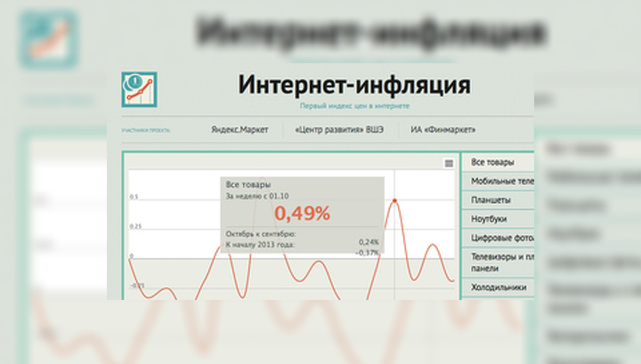Select the Мобильные телефоны category
Image resolution: width=641 pixels, height=364 pixels.
click(x=498, y=181)
